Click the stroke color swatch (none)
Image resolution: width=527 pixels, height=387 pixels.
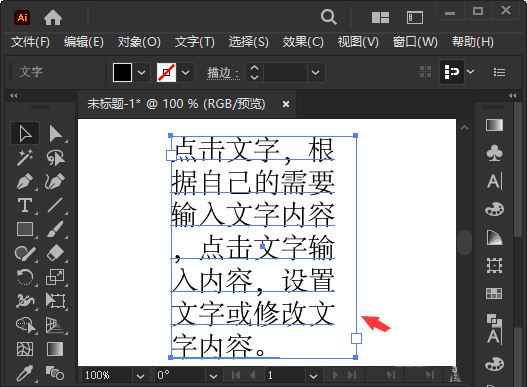click(166, 72)
